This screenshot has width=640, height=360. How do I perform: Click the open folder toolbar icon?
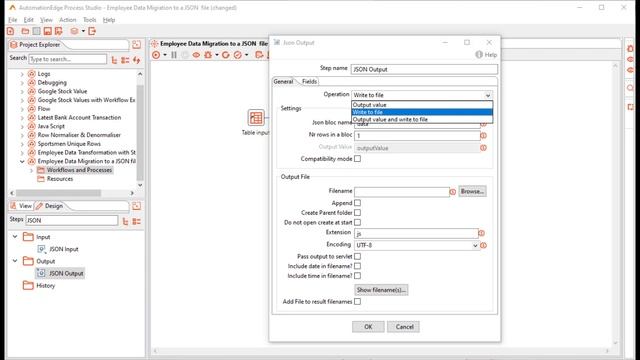[25, 31]
